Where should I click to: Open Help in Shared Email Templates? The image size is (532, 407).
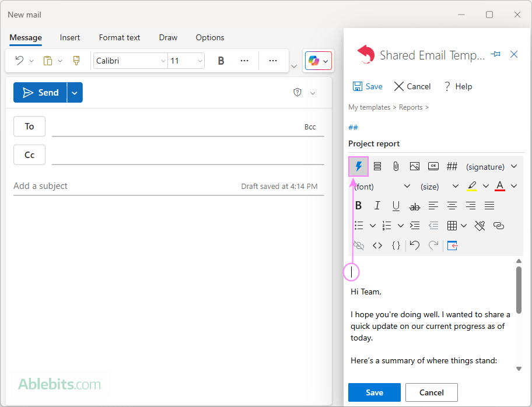458,86
